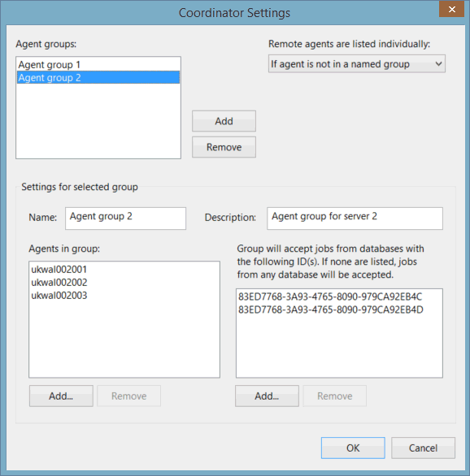Screen dimensions: 470x476
Task: Edit the group Name field
Action: [125, 219]
